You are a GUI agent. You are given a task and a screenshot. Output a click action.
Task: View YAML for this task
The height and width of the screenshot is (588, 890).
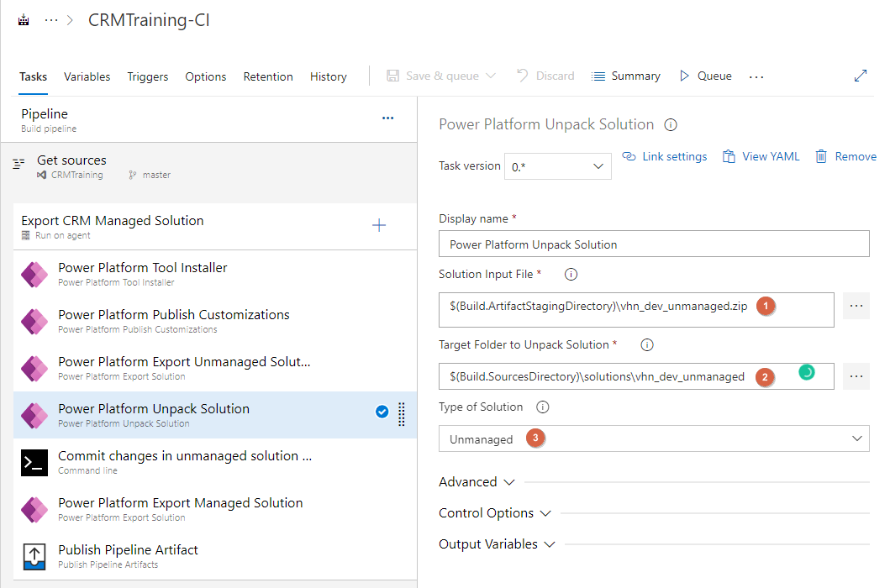pyautogui.click(x=761, y=156)
